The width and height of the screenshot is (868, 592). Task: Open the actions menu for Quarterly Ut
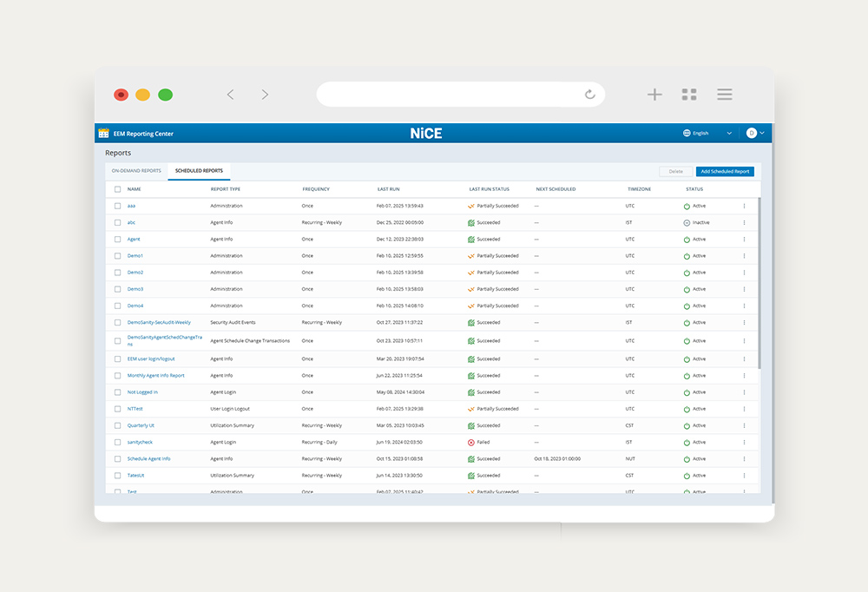(x=744, y=425)
